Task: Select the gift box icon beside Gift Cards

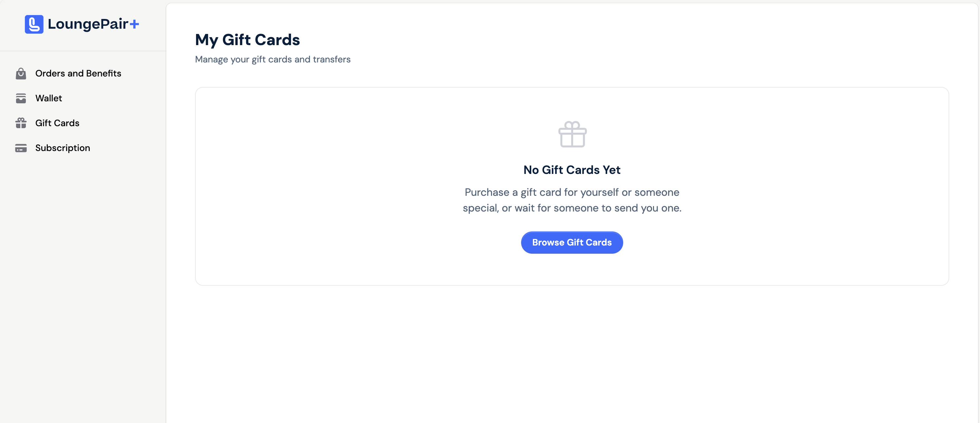Action: point(21,123)
